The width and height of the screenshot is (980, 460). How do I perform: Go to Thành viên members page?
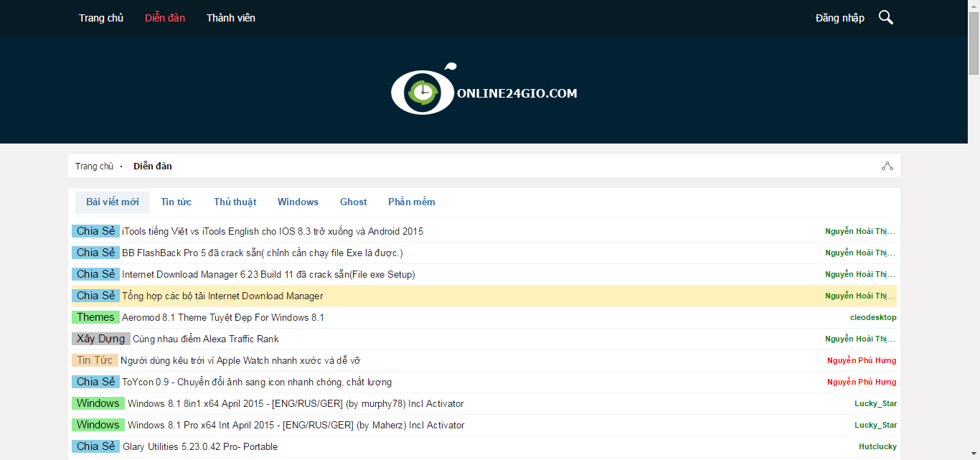(230, 18)
